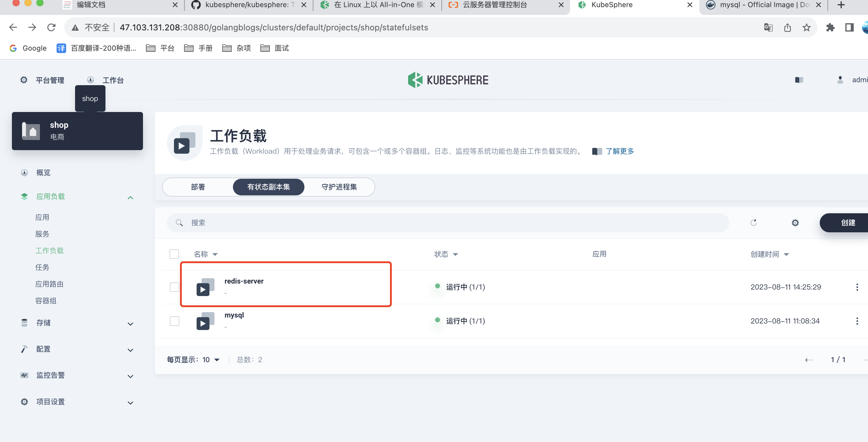Expand the 项目设置 menu section

pos(130,403)
